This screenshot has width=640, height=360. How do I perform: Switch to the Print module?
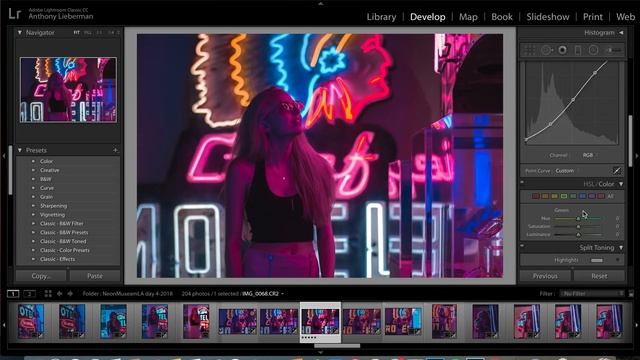point(592,17)
